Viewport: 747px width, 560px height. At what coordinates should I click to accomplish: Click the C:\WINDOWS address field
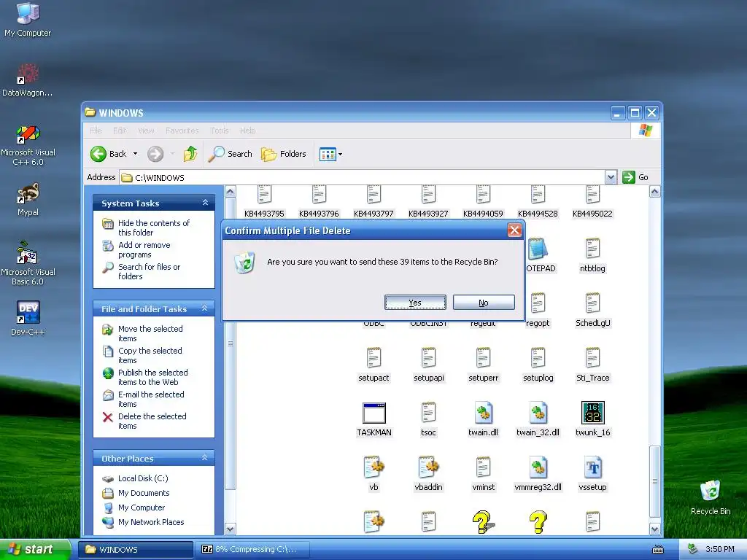coord(362,178)
